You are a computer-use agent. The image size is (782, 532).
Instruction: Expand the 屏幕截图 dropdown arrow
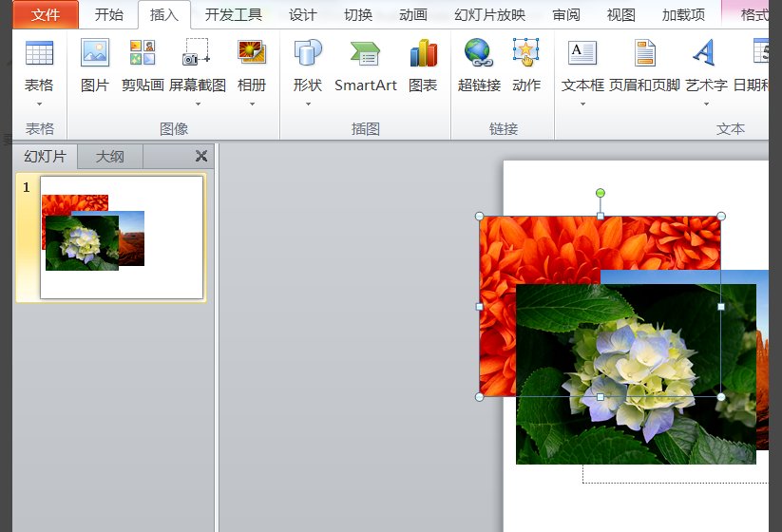click(198, 104)
